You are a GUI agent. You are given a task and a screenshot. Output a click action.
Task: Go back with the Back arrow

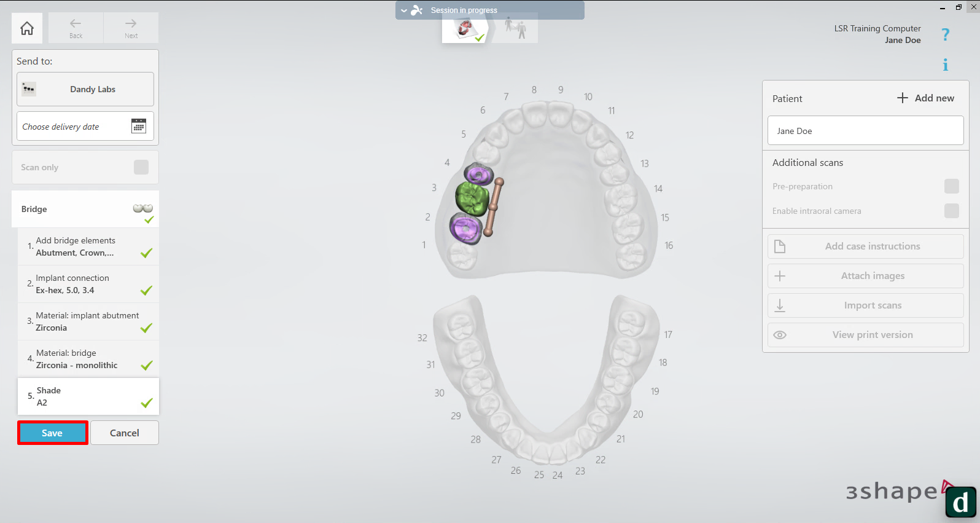click(x=76, y=28)
